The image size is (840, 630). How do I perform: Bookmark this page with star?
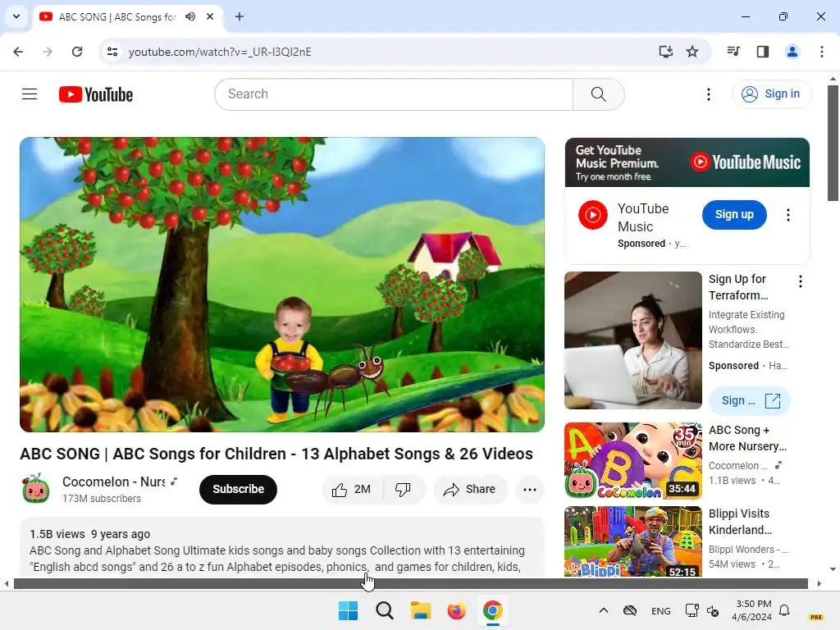point(692,52)
